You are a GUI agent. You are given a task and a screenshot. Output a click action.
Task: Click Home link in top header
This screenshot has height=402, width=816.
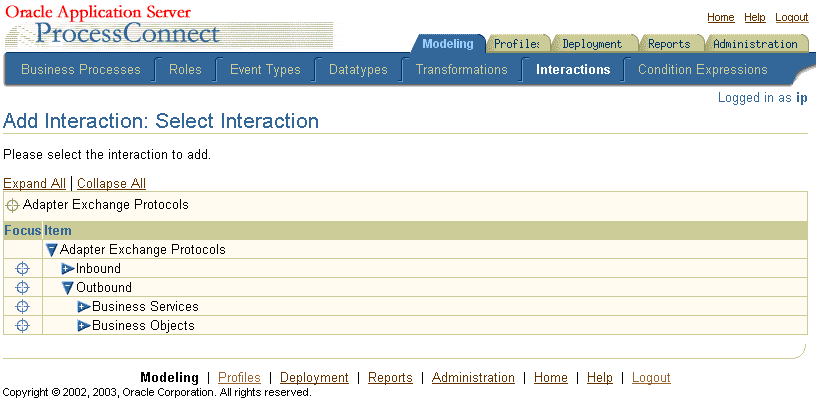tap(721, 17)
